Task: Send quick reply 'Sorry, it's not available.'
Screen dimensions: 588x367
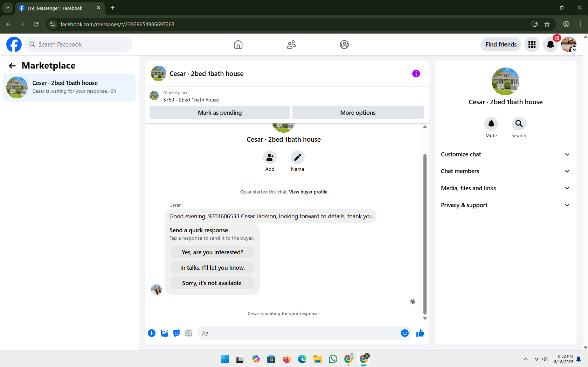Action: (212, 283)
